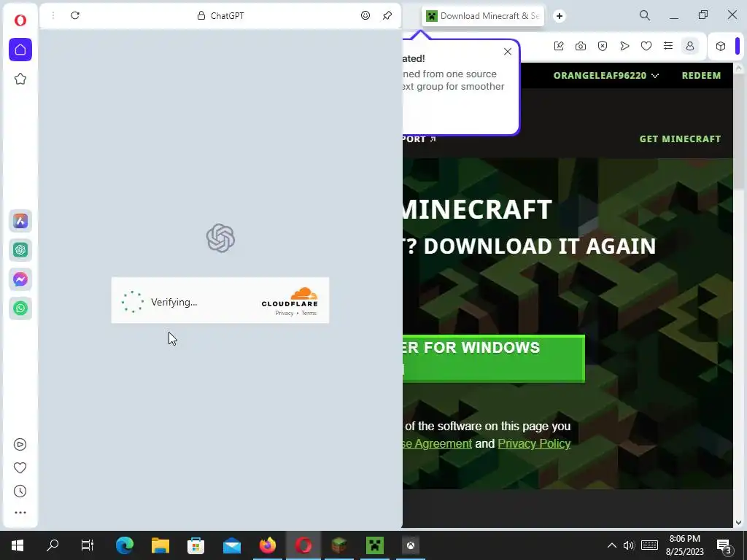Open notification center with 3 notifications

pyautogui.click(x=724, y=546)
